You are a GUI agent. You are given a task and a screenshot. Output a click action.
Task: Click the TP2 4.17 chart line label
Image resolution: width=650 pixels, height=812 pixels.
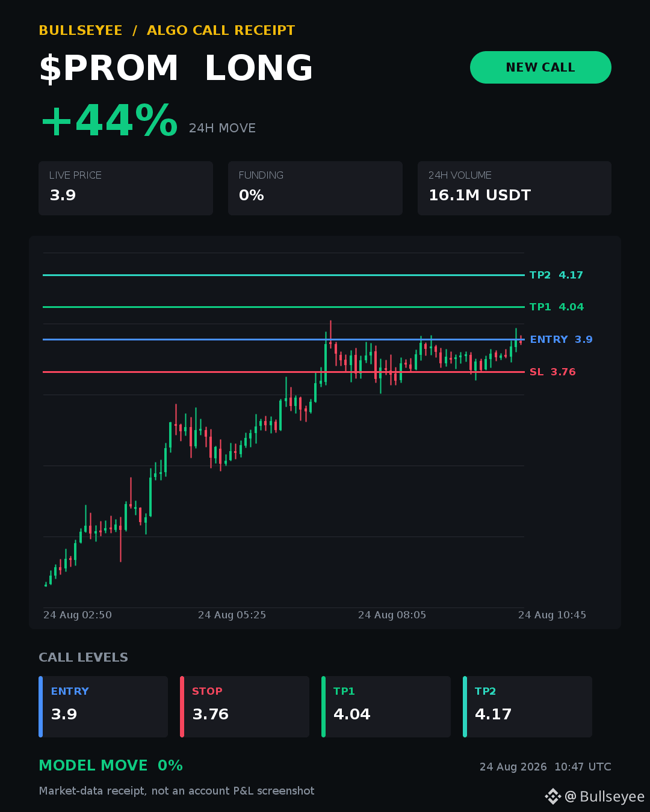[x=556, y=275]
